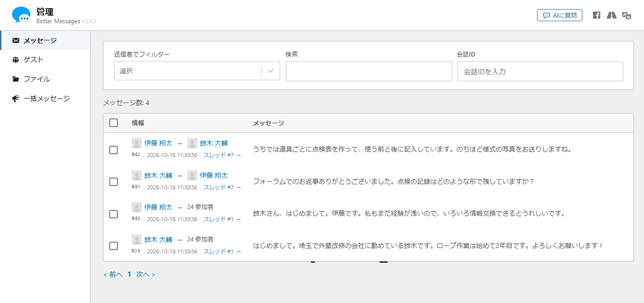Click avatar of 伊藤 翔太 in message #42
This screenshot has width=644, height=303.
pos(137,143)
